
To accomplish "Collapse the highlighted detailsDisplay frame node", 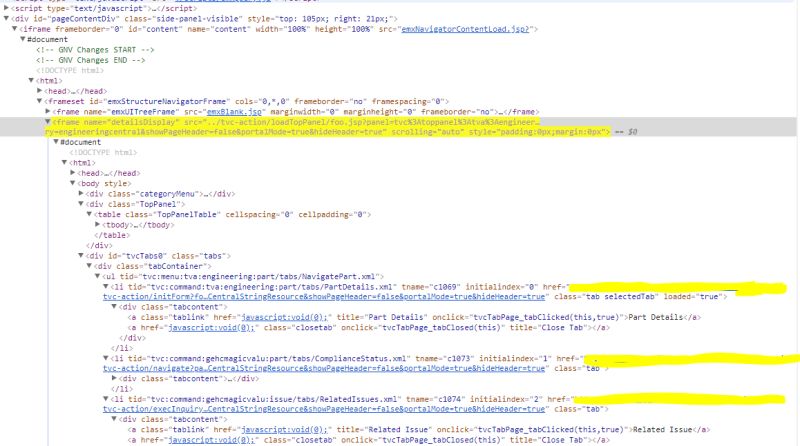I will click(x=47, y=121).
